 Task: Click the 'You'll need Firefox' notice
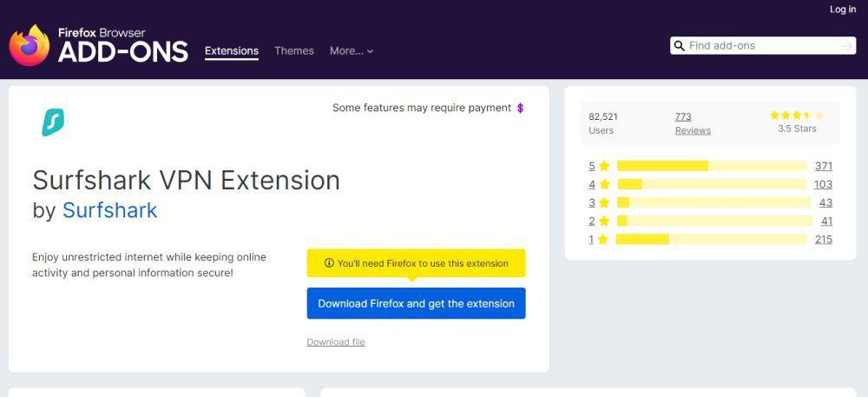[x=417, y=263]
